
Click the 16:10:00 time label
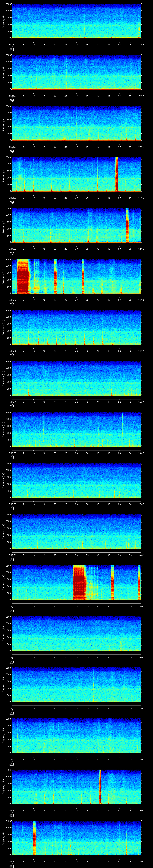click(x=12, y=198)
